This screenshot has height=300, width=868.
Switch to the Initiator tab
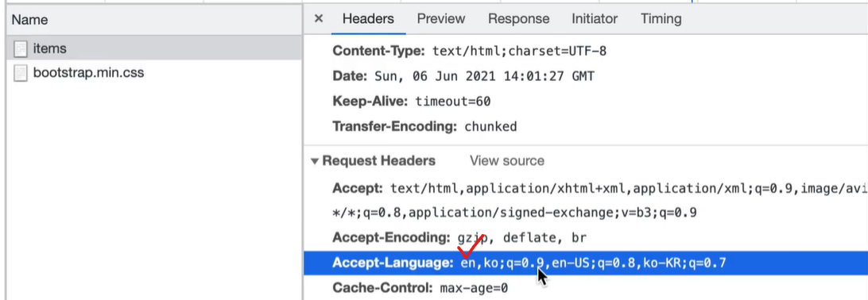coord(595,19)
